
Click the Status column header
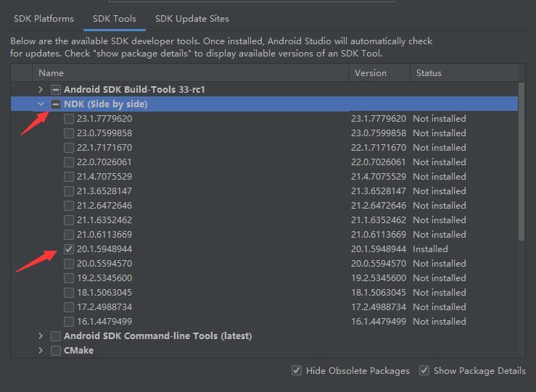464,72
